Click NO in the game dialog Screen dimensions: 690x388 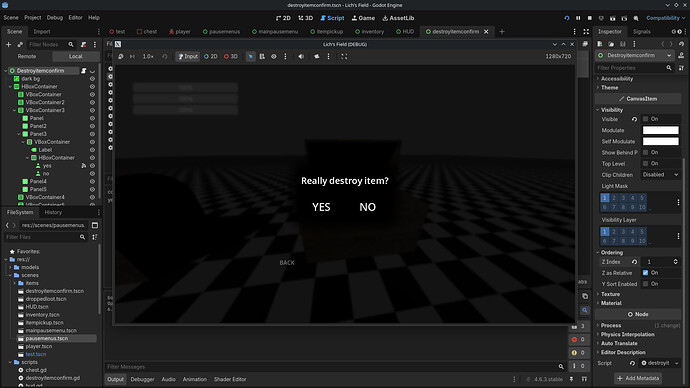367,207
